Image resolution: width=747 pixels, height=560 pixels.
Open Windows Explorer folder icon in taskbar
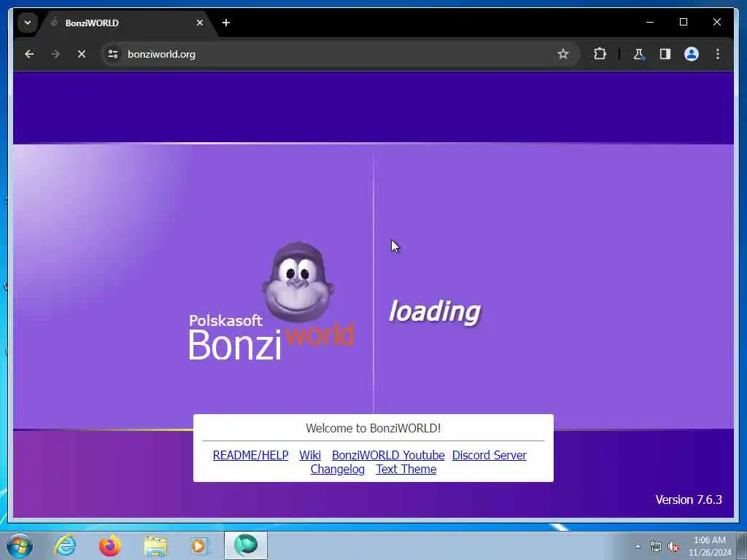pos(156,545)
